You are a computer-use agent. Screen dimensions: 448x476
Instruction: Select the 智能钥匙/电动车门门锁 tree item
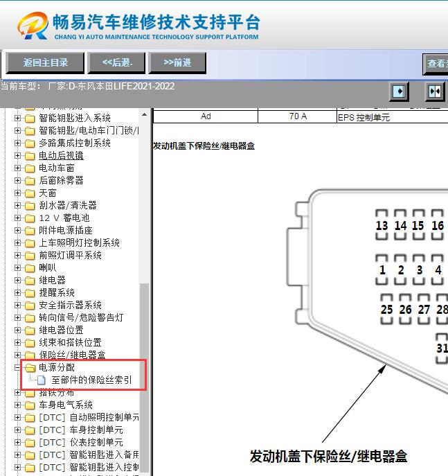tap(89, 130)
